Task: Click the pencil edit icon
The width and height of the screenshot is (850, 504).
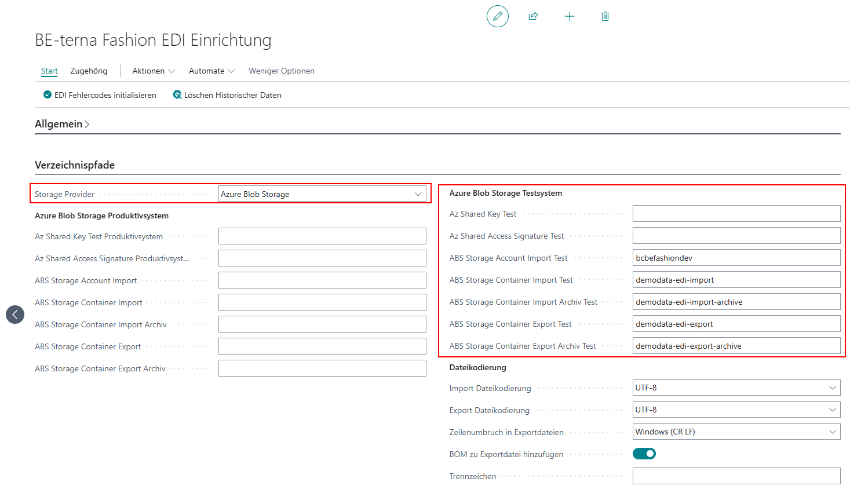Action: [497, 16]
